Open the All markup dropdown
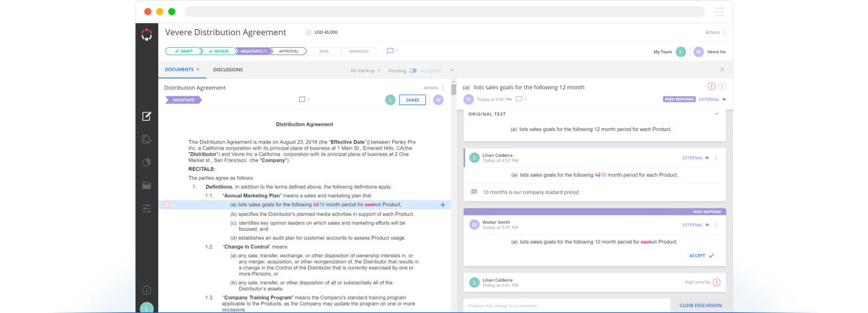Screen dimensions: 868x313 (x=366, y=70)
